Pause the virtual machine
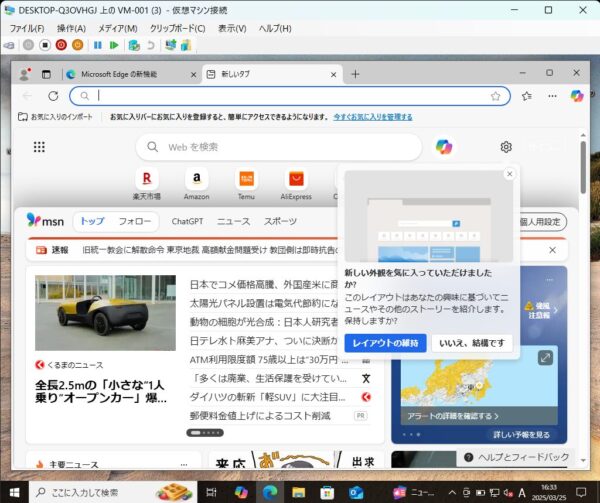This screenshot has width=600, height=503. click(x=98, y=45)
